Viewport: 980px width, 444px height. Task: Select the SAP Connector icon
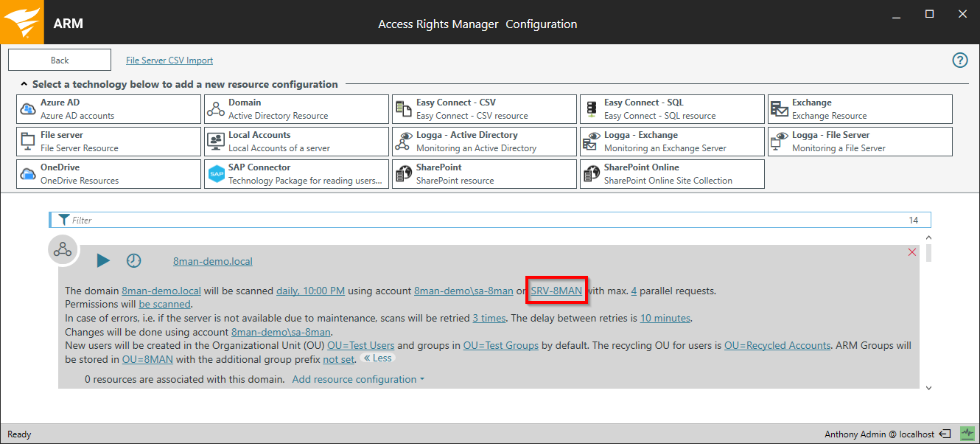(216, 174)
